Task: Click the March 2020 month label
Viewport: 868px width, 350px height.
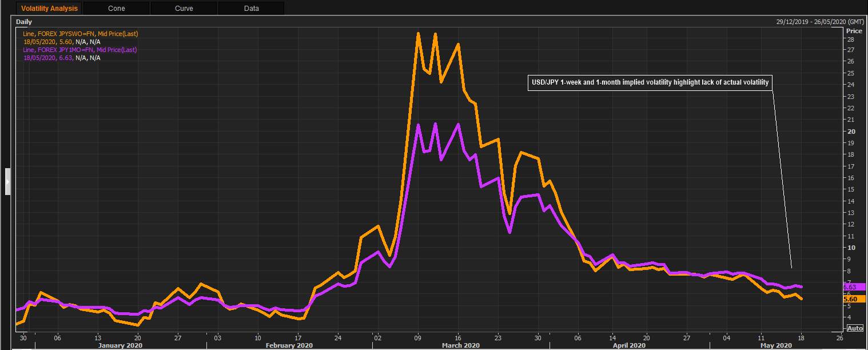Action: pyautogui.click(x=461, y=345)
